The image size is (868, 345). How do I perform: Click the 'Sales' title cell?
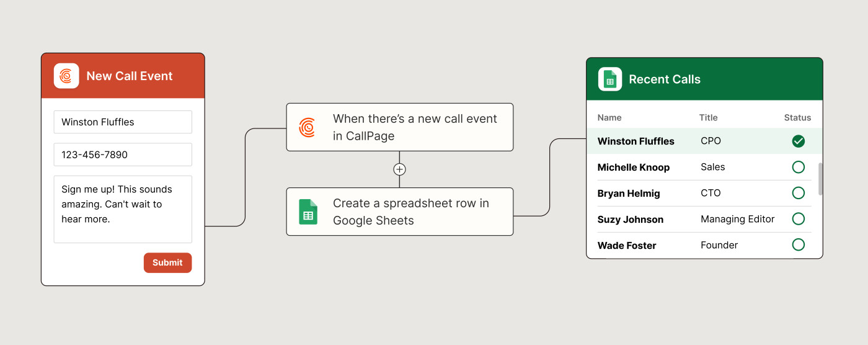[713, 167]
